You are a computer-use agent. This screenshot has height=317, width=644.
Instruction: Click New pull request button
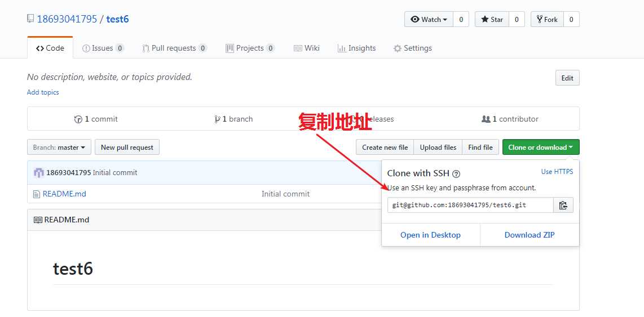(x=127, y=147)
